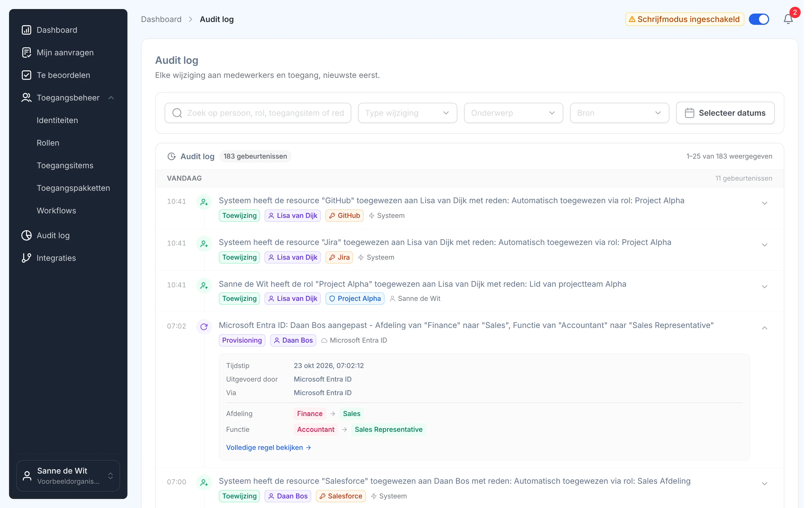Open the Onderwerp dropdown
The image size is (812, 508).
pos(513,113)
